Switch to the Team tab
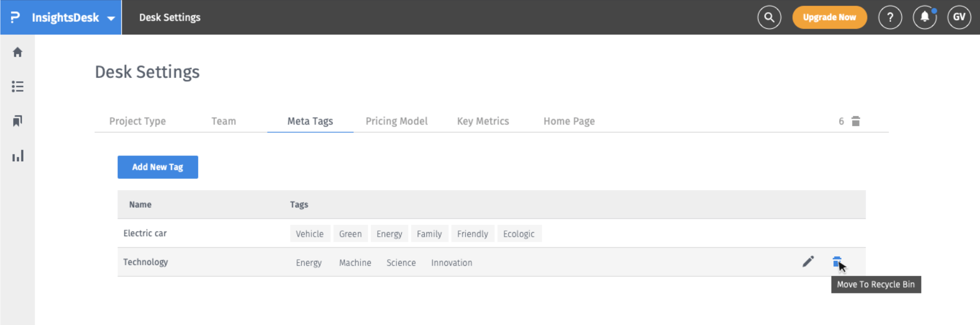The image size is (980, 325). [x=224, y=121]
